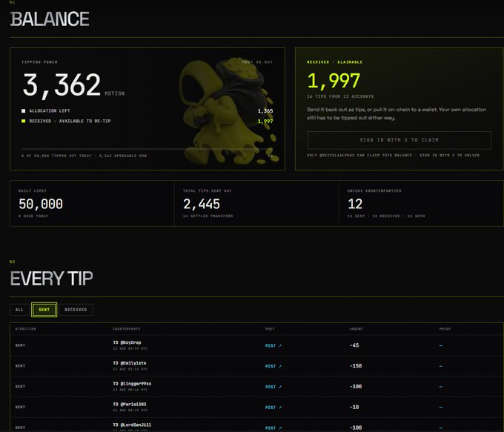Click the 2,445 total tips sent value
Image resolution: width=504 pixels, height=432 pixels.
202,204
